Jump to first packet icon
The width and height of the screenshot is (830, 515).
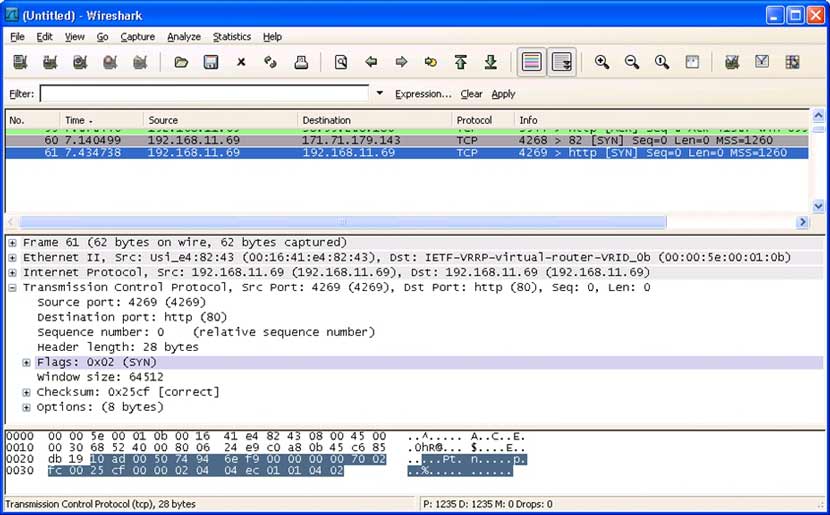(x=461, y=62)
